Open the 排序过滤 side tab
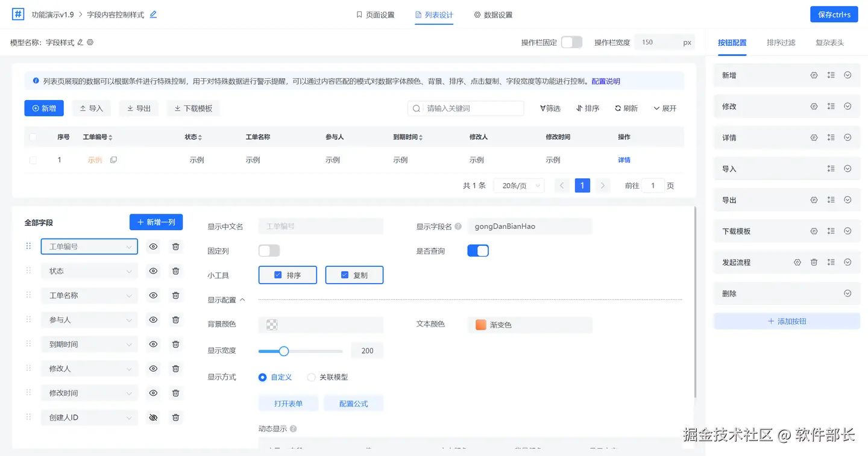Viewport: 868px width, 456px height. (x=781, y=43)
